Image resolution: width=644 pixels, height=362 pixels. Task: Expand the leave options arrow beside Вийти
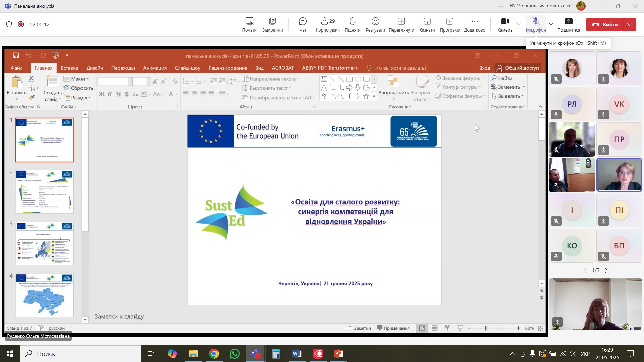[x=630, y=24]
